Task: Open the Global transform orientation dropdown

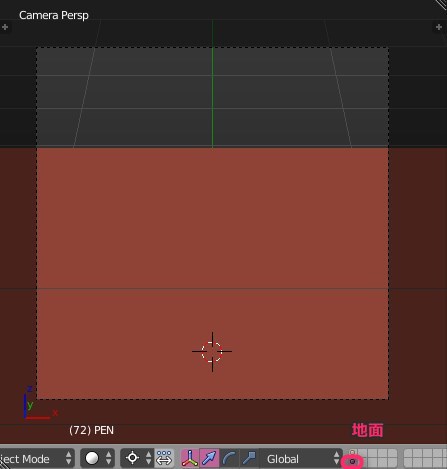Action: (301, 459)
